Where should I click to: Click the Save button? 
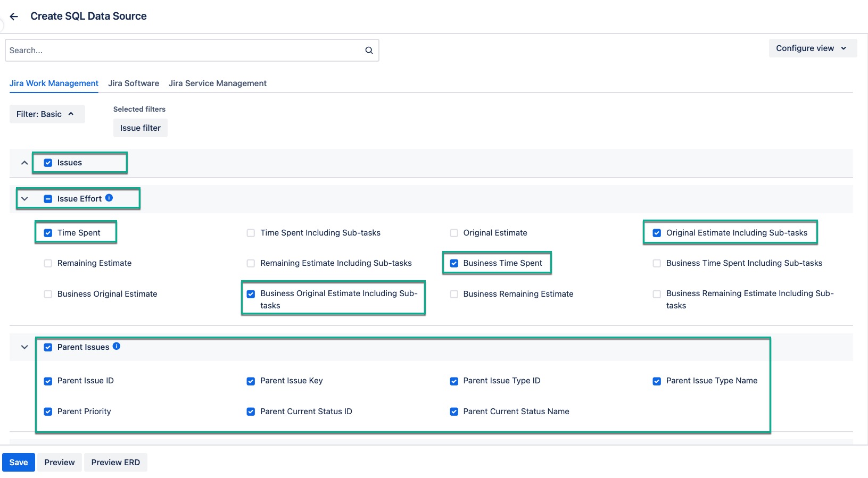19,463
